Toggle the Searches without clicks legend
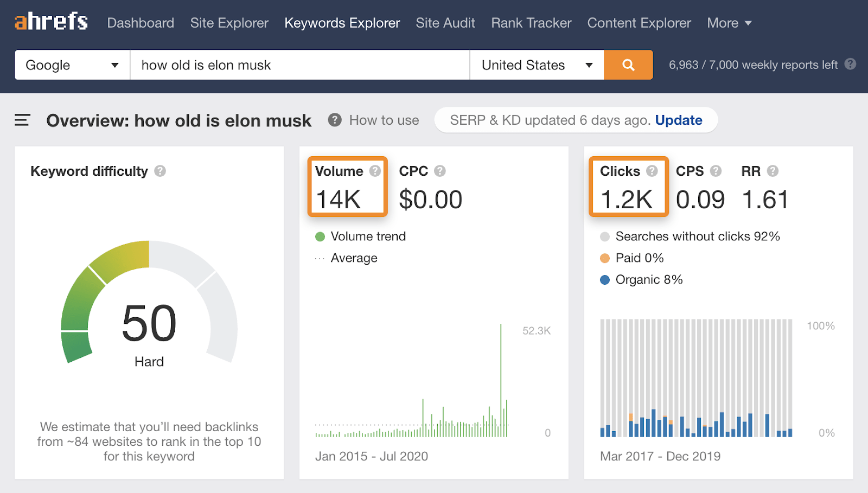The height and width of the screenshot is (493, 868). 690,236
